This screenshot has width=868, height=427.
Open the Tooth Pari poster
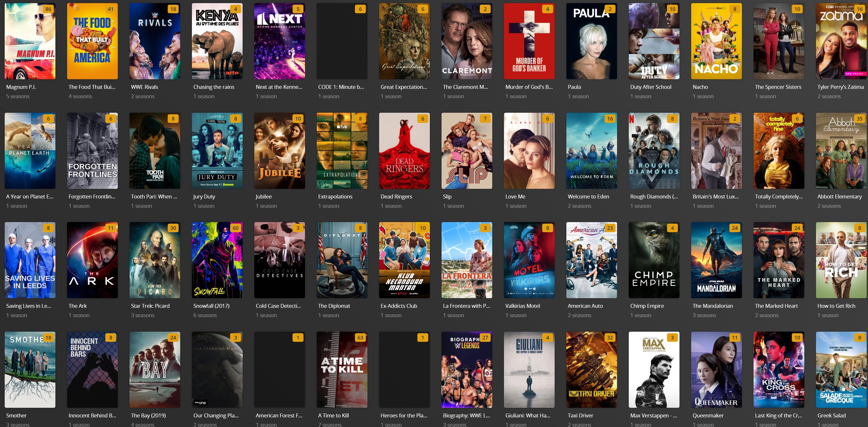(x=155, y=151)
